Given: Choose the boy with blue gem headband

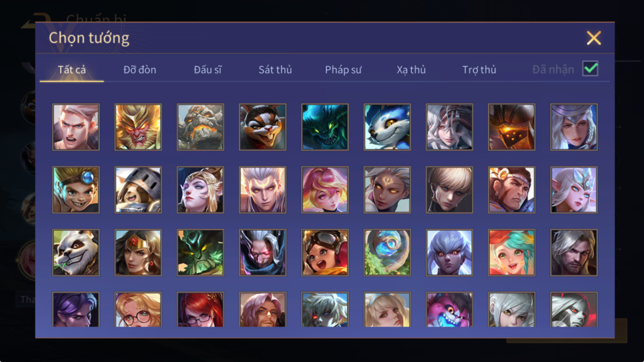Looking at the screenshot, I should (x=76, y=190).
